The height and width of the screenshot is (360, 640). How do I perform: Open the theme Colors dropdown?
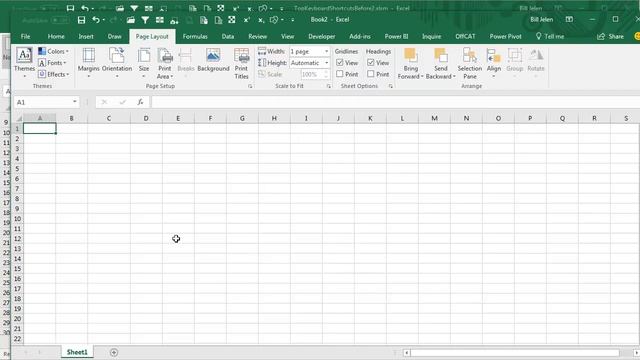(x=53, y=51)
